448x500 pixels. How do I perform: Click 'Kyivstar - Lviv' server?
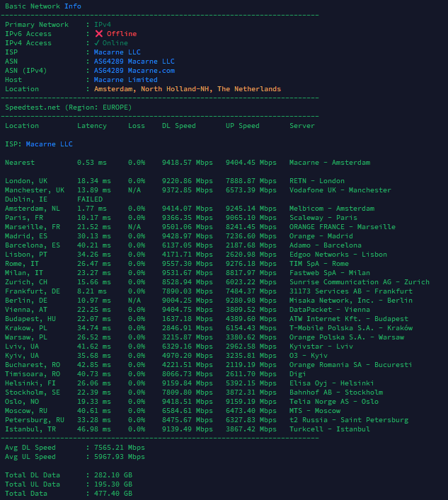click(321, 347)
